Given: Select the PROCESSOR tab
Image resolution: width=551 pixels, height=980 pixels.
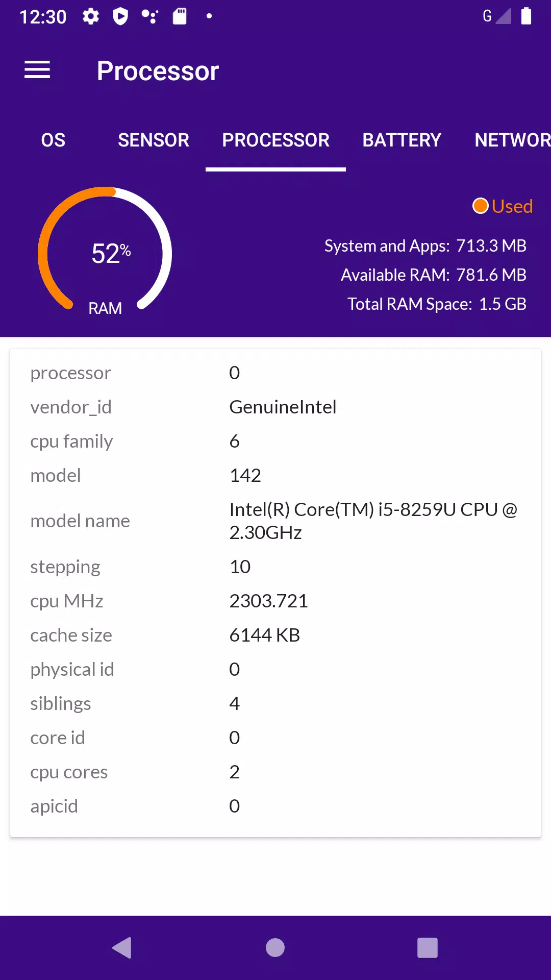Looking at the screenshot, I should 275,140.
